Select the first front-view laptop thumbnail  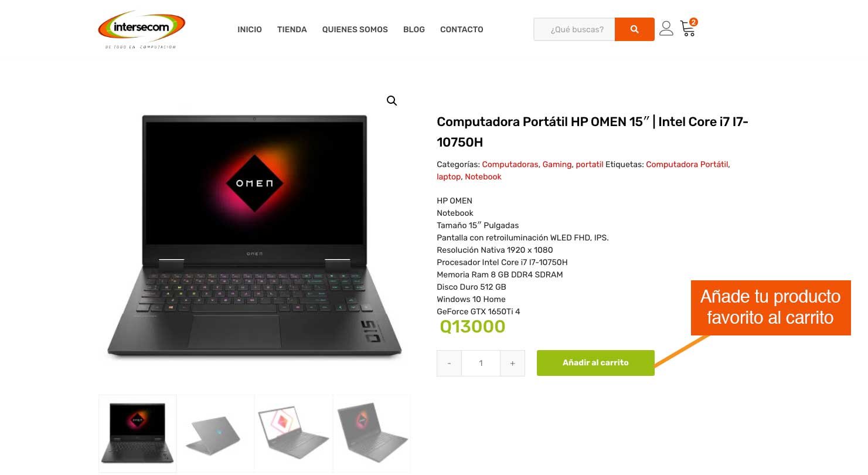click(137, 433)
